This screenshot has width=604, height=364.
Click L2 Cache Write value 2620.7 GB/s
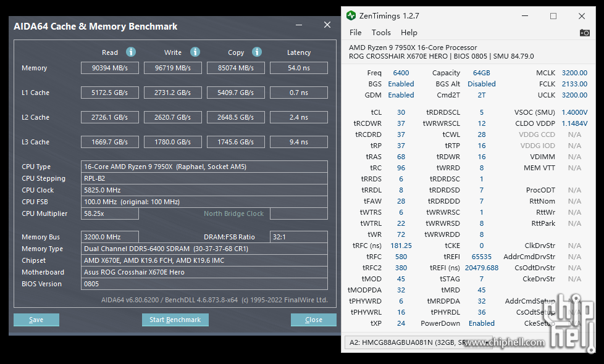pyautogui.click(x=172, y=117)
